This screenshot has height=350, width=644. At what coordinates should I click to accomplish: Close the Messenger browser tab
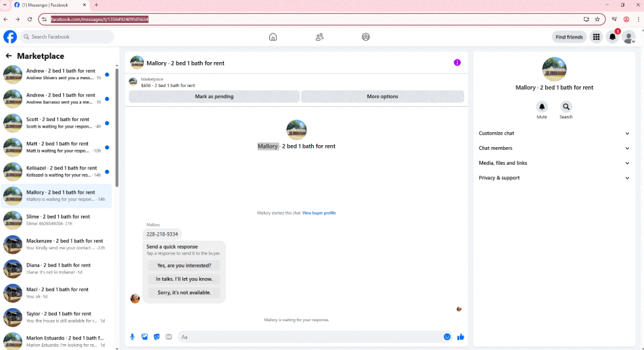[x=84, y=5]
